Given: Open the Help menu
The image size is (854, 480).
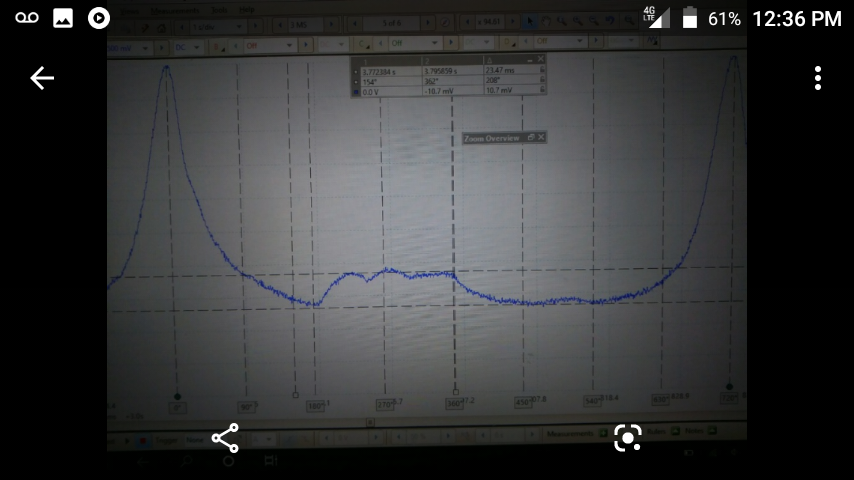Looking at the screenshot, I should click(246, 8).
